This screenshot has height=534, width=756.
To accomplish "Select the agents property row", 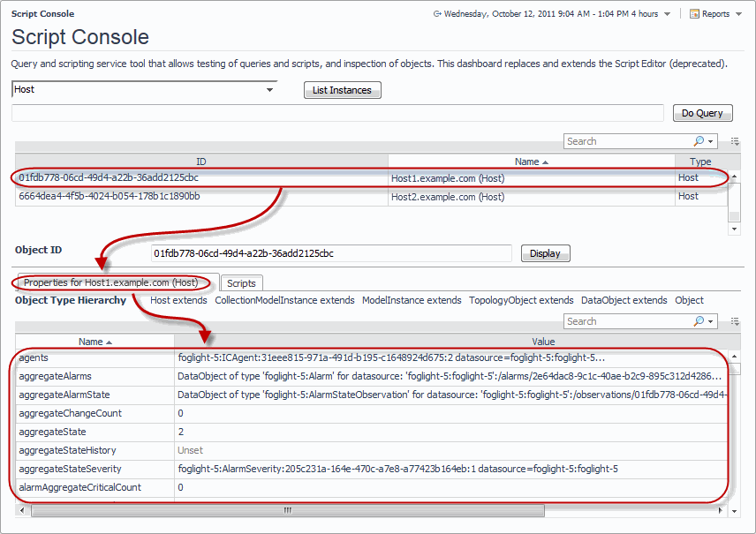I will [x=371, y=357].
